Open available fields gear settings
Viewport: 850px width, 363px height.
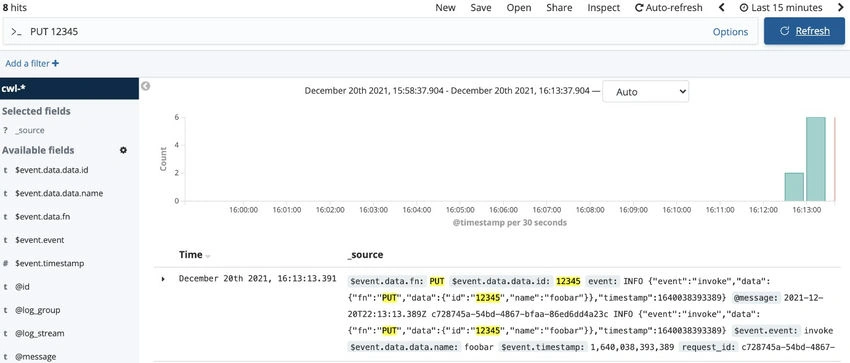click(124, 150)
